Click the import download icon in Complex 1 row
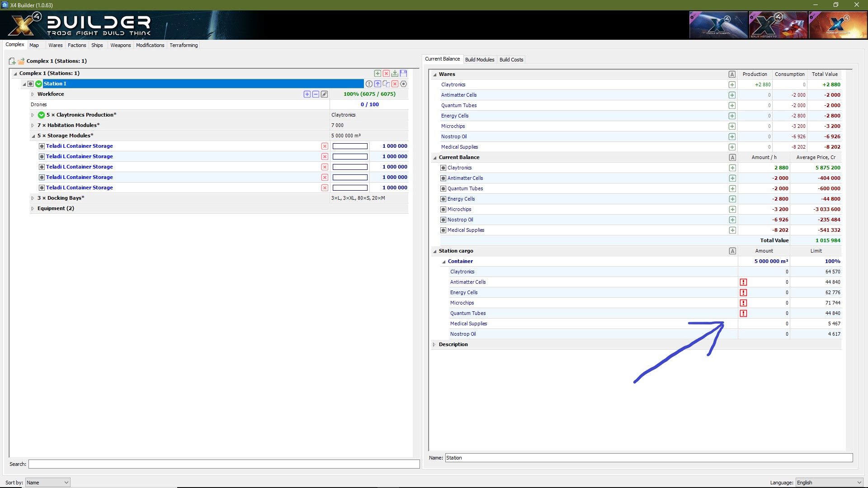The width and height of the screenshot is (868, 488). [395, 73]
